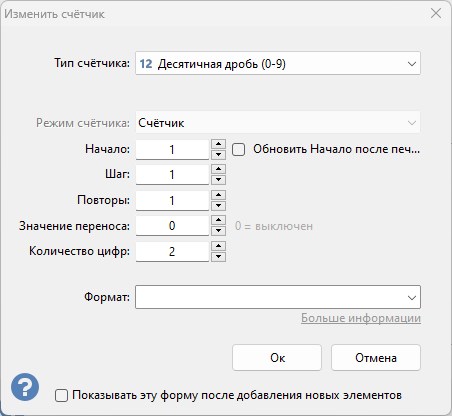Image resolution: width=452 pixels, height=416 pixels.
Task: Check Показывать эту форму после добавления checkbox
Action: coord(61,396)
